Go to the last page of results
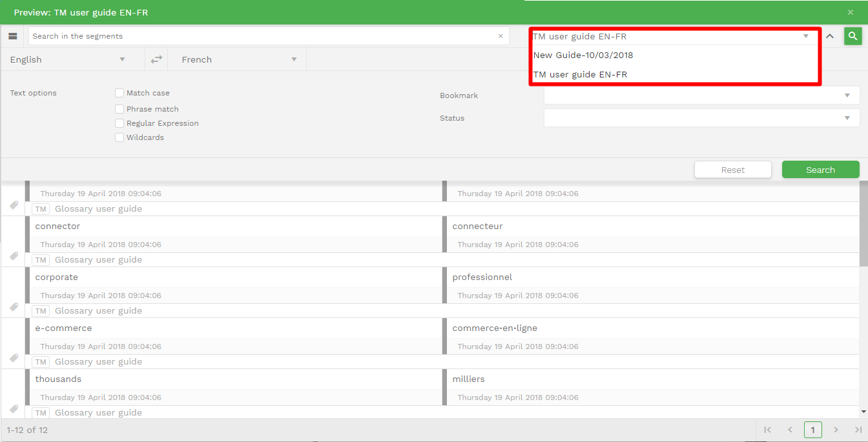The height and width of the screenshot is (442, 868). pyautogui.click(x=858, y=430)
